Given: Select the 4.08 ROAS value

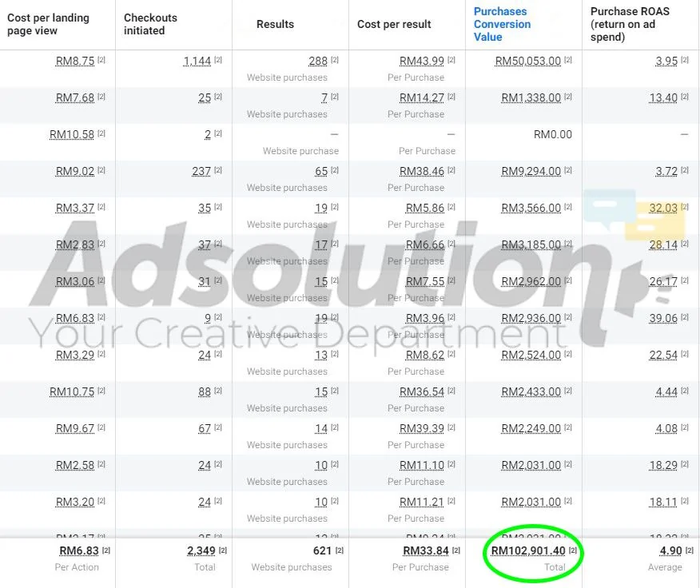Looking at the screenshot, I should pos(666,428).
